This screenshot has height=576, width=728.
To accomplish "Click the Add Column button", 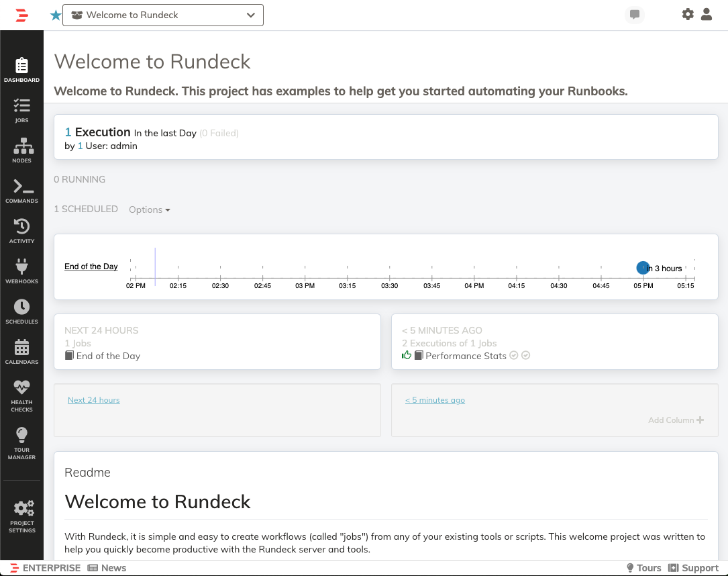I will (x=676, y=420).
